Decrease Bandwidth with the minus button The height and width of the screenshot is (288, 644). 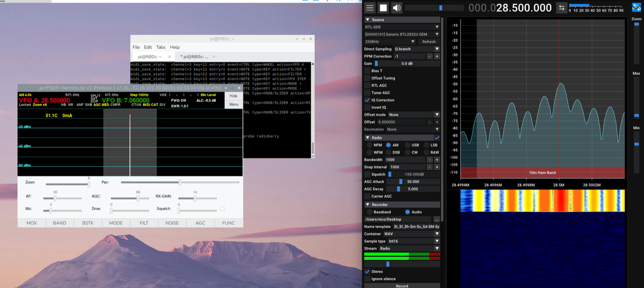[x=429, y=160]
